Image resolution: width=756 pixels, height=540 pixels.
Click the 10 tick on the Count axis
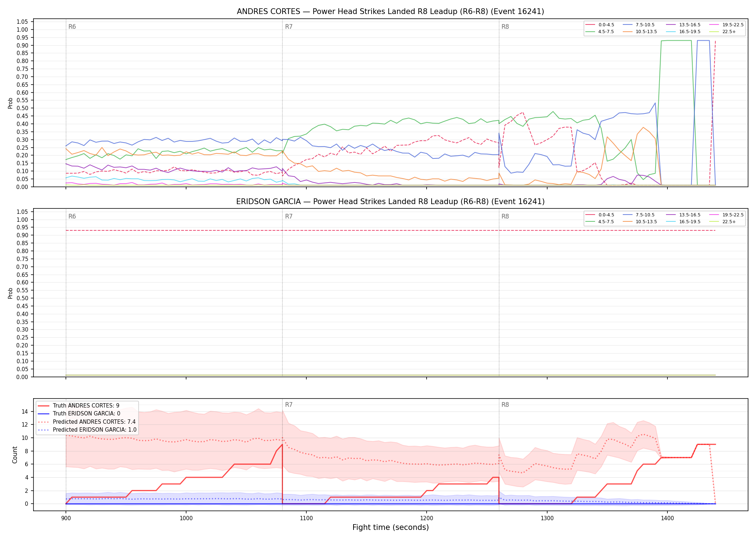pyautogui.click(x=25, y=438)
